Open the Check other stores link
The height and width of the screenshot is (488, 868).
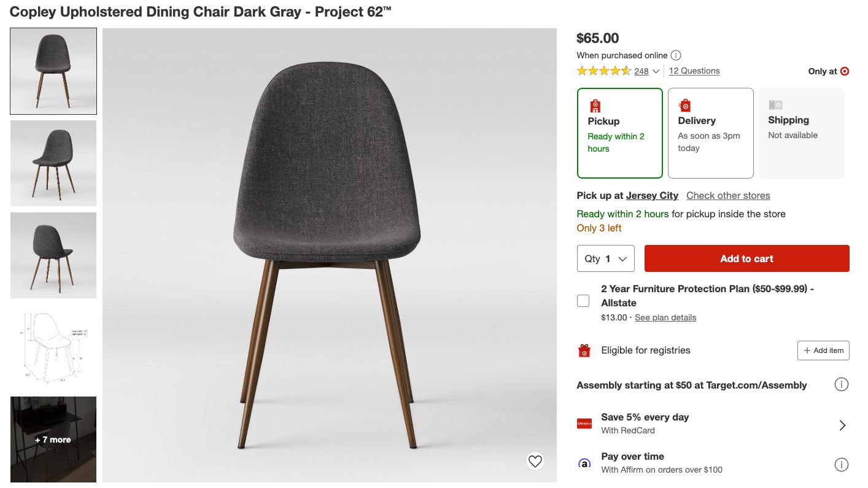728,195
